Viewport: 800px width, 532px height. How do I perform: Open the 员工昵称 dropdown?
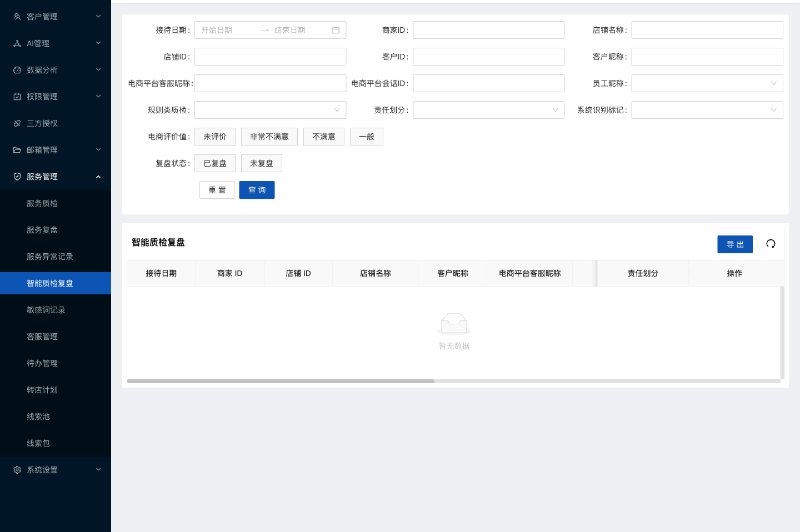[707, 83]
